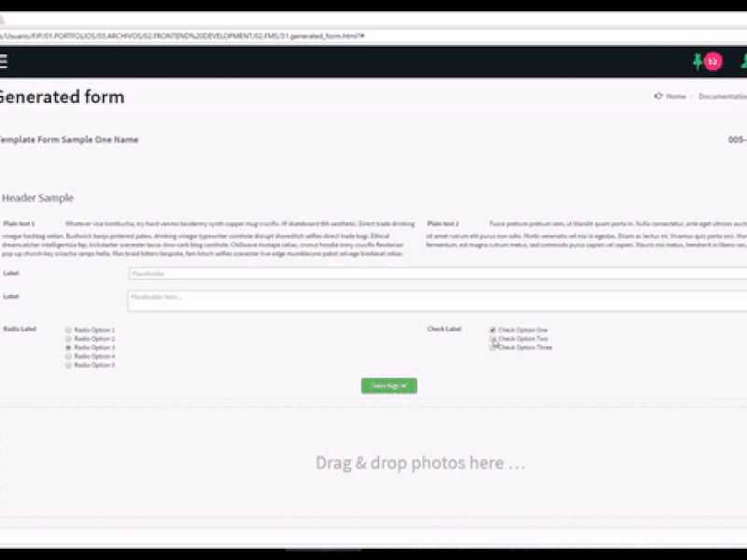
Task: Click the browser address bar URL
Action: click(182, 35)
